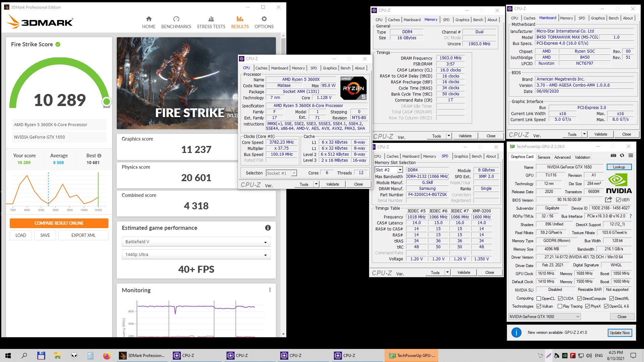Screen dimensions: 644x362
Task: Switch to Caches tab in CPU-Z CPU window
Action: (x=261, y=68)
